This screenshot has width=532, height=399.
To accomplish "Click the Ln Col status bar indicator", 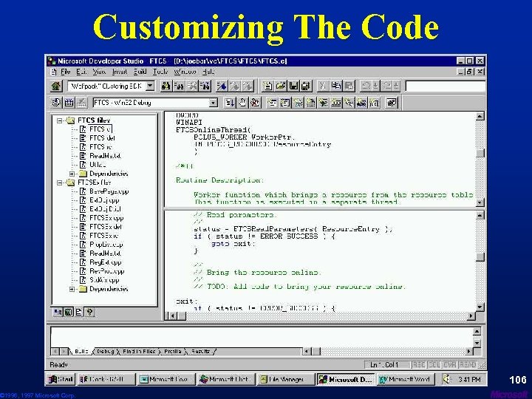I will point(386,365).
